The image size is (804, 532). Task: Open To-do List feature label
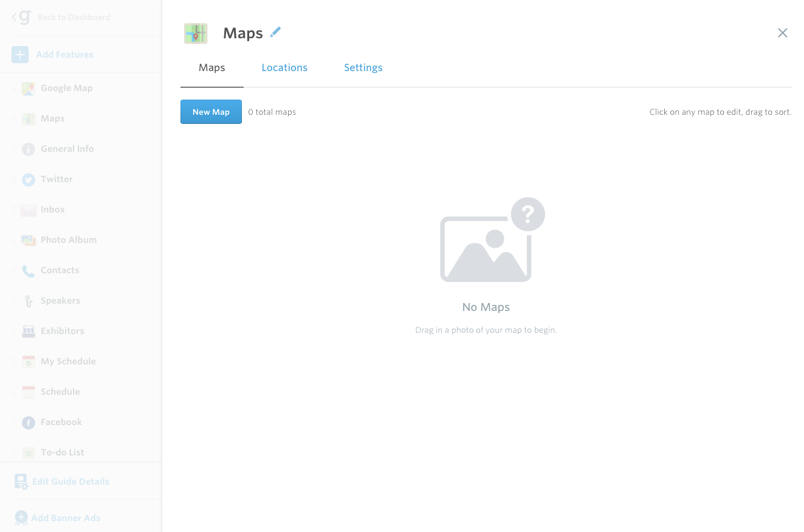point(63,452)
